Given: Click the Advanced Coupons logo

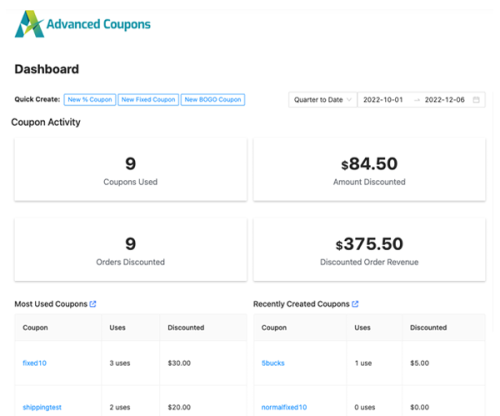Looking at the screenshot, I should (82, 24).
